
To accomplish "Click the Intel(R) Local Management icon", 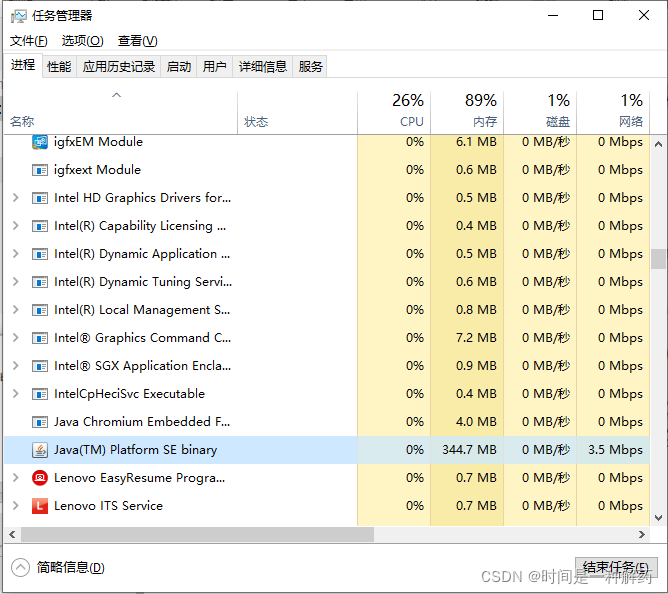I will coord(40,310).
